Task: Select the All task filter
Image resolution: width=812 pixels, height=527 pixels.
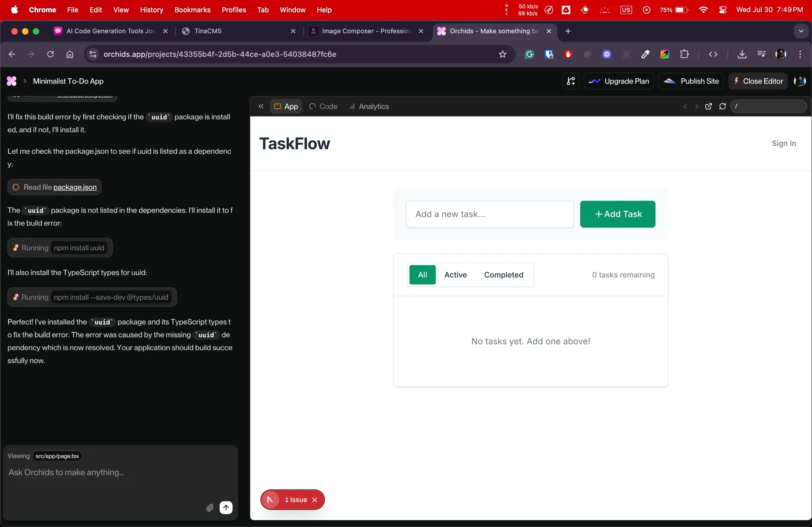Action: click(x=422, y=275)
